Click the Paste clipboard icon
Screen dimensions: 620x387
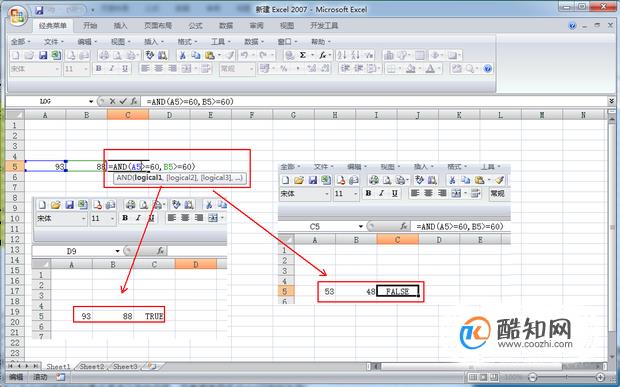pos(210,55)
